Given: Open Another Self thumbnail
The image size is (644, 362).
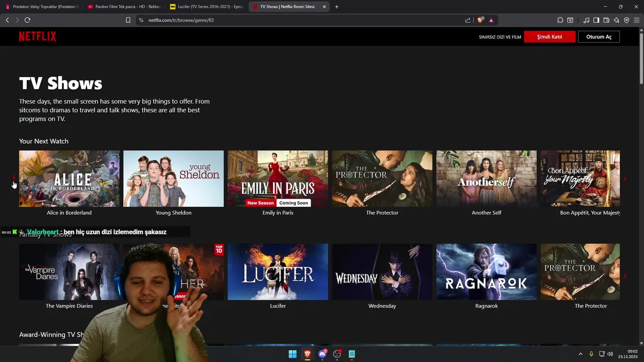Looking at the screenshot, I should pyautogui.click(x=487, y=178).
